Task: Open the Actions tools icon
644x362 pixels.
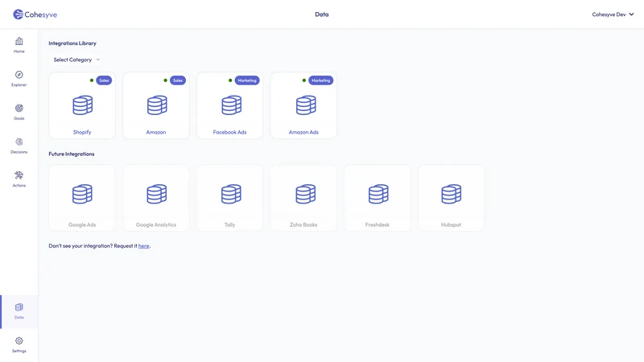Action: pyautogui.click(x=19, y=175)
